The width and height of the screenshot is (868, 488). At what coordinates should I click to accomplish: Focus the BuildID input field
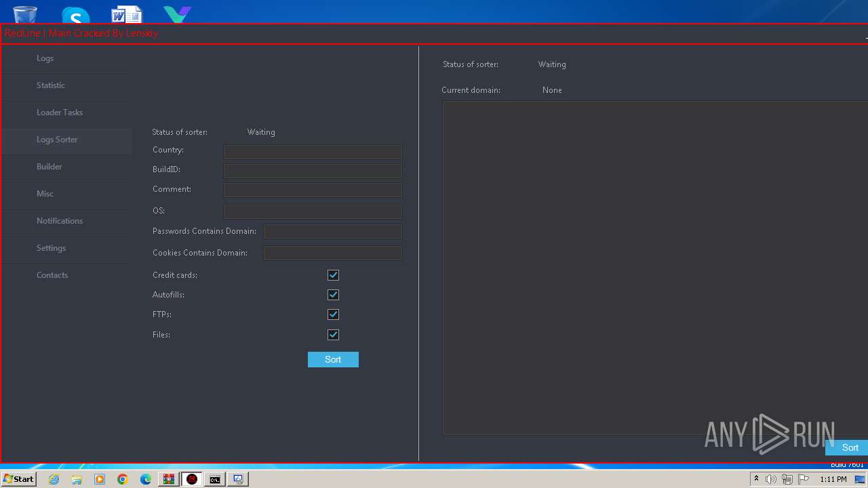[313, 171]
